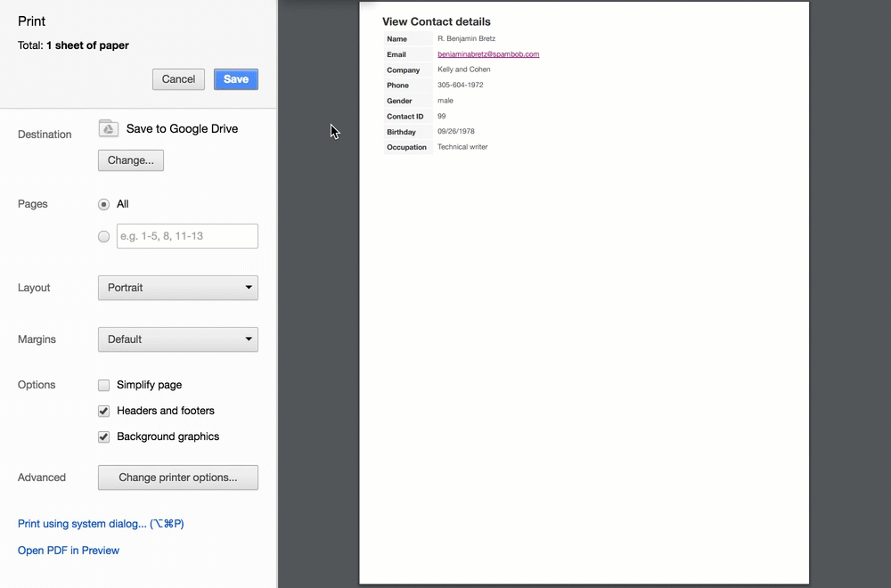Open the Margins dropdown arrow
The width and height of the screenshot is (891, 588).
pos(249,339)
